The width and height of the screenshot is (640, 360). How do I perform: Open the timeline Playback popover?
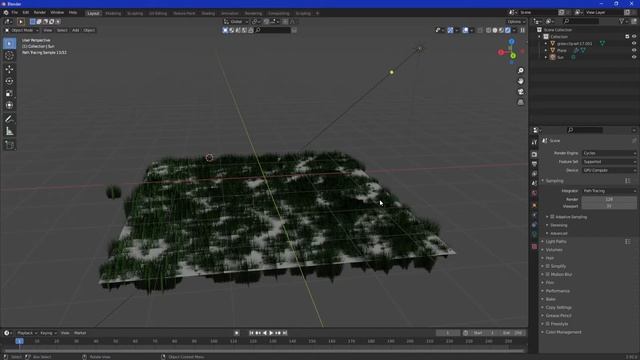[27, 333]
